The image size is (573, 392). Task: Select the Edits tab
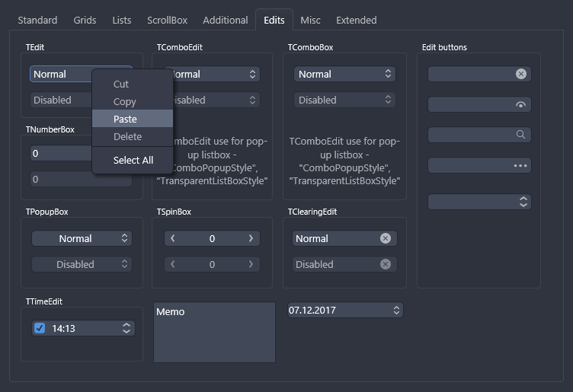(x=274, y=20)
